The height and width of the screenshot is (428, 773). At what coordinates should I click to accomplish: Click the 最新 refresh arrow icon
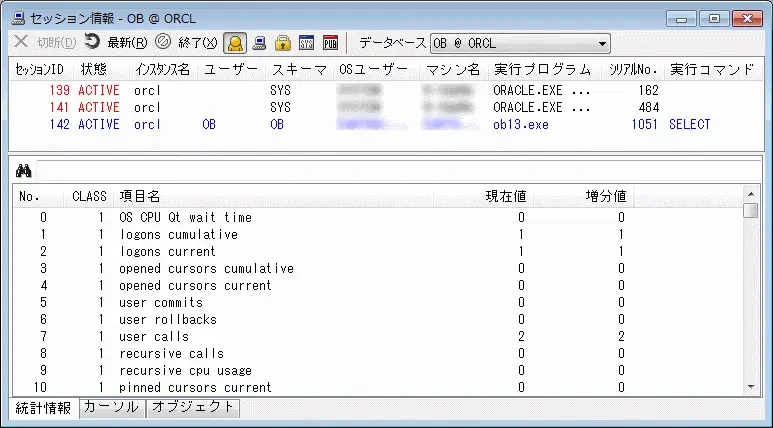tap(92, 43)
